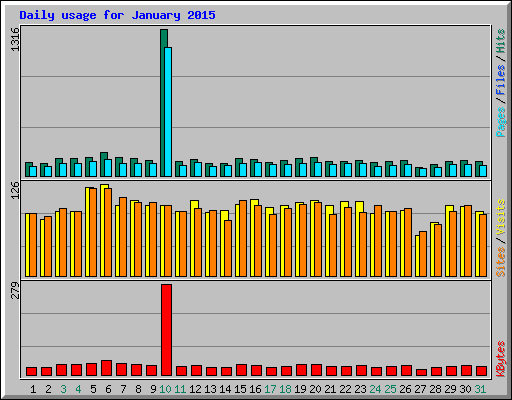The height and width of the screenshot is (400, 512).
Task: Click day label 29 on the x-axis
Action: point(450,389)
